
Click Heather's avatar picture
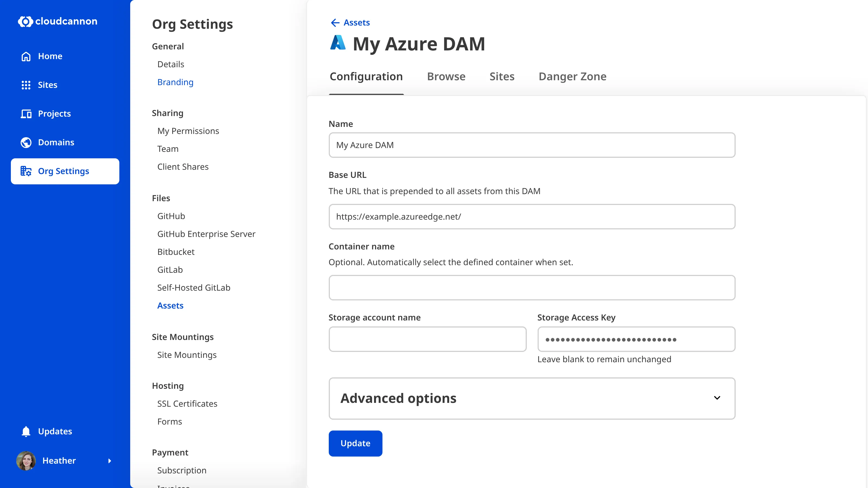(x=26, y=461)
